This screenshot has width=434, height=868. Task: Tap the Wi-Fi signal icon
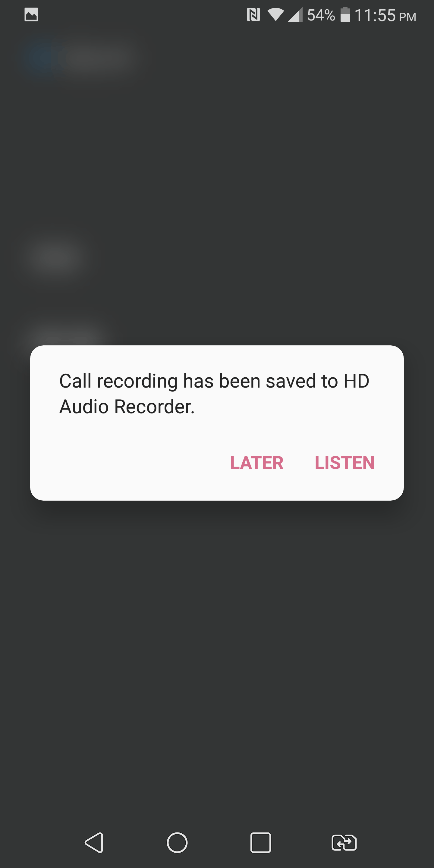coord(276,15)
